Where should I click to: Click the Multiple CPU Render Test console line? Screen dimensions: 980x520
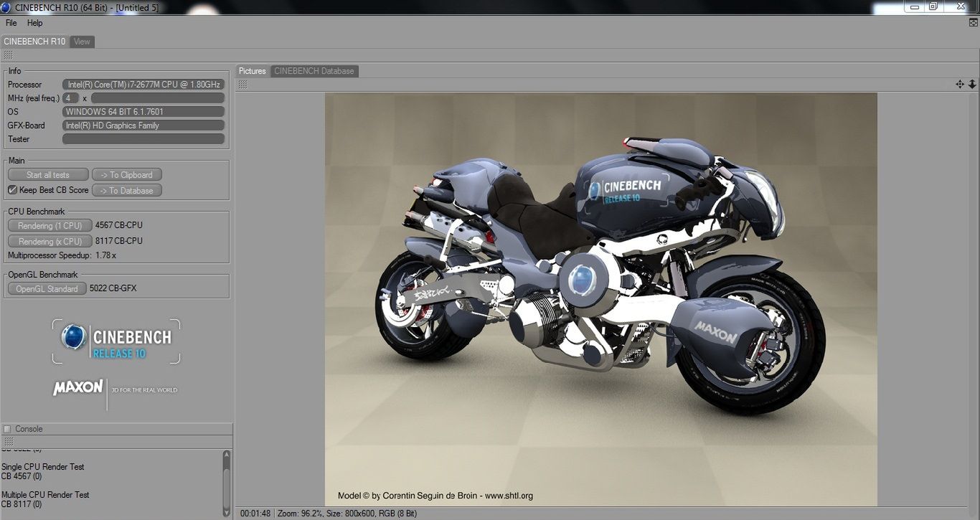pyautogui.click(x=45, y=495)
